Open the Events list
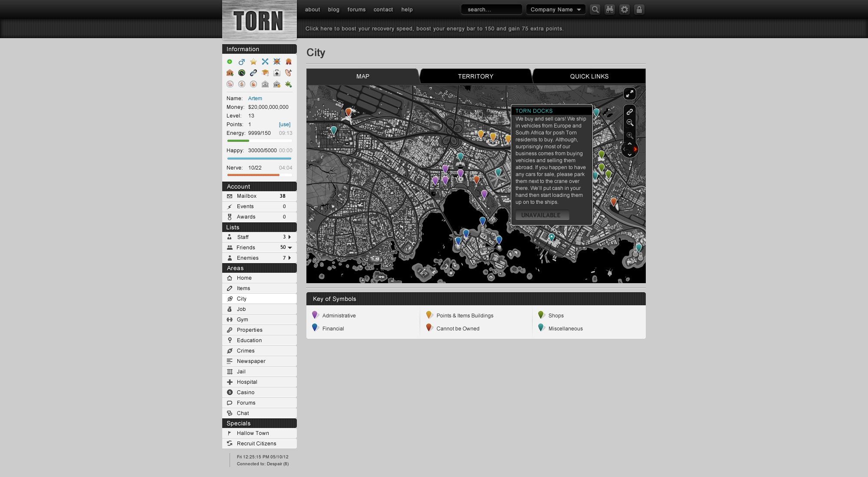This screenshot has width=868, height=477. 260,206
